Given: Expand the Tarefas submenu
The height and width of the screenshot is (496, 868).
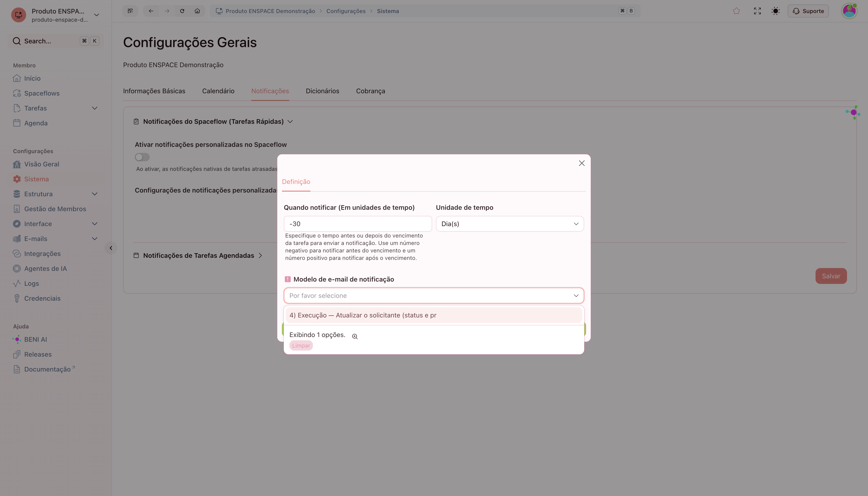Looking at the screenshot, I should click(95, 108).
